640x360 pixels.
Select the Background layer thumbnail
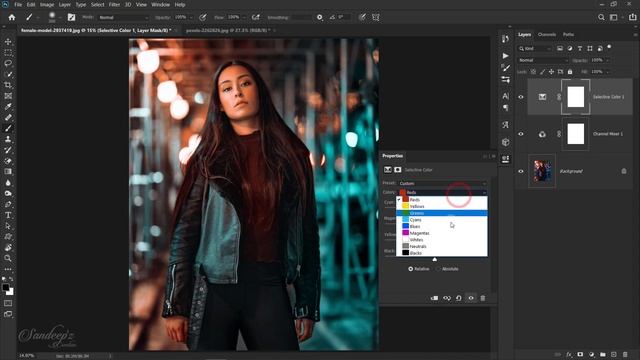[x=542, y=171]
